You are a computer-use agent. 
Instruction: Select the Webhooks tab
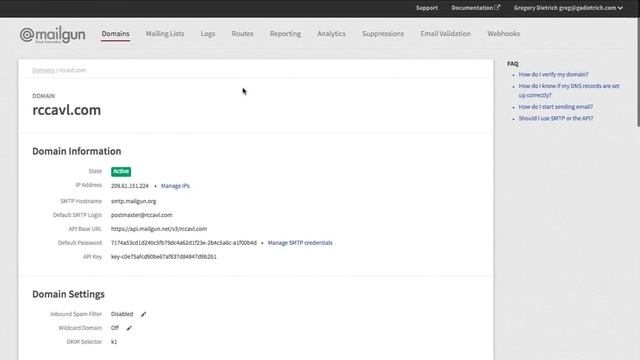click(x=504, y=34)
